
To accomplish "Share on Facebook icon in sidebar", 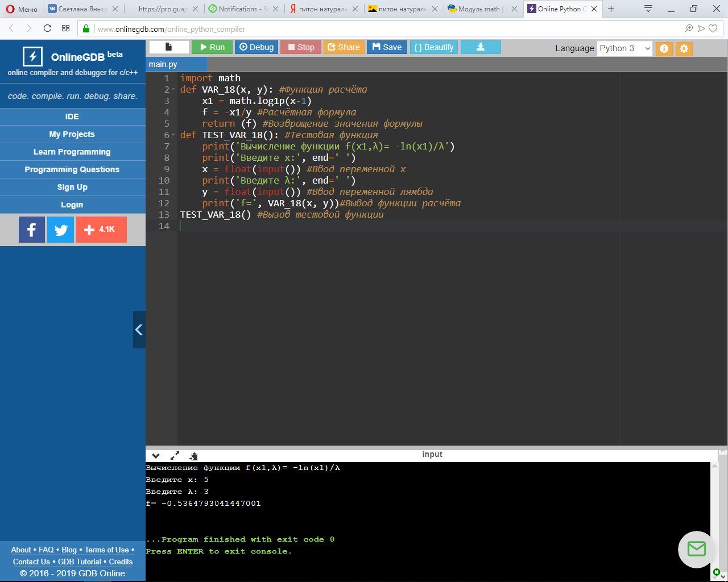I will click(32, 230).
